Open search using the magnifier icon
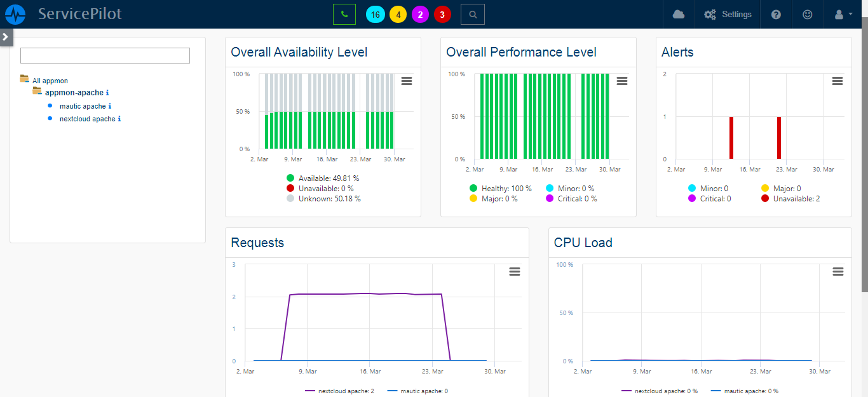 [x=472, y=13]
